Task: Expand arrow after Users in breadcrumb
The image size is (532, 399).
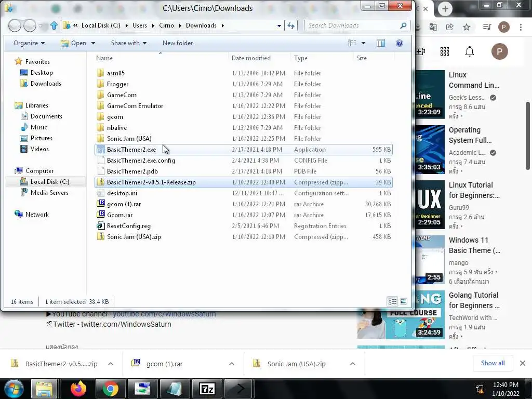Action: (x=153, y=25)
